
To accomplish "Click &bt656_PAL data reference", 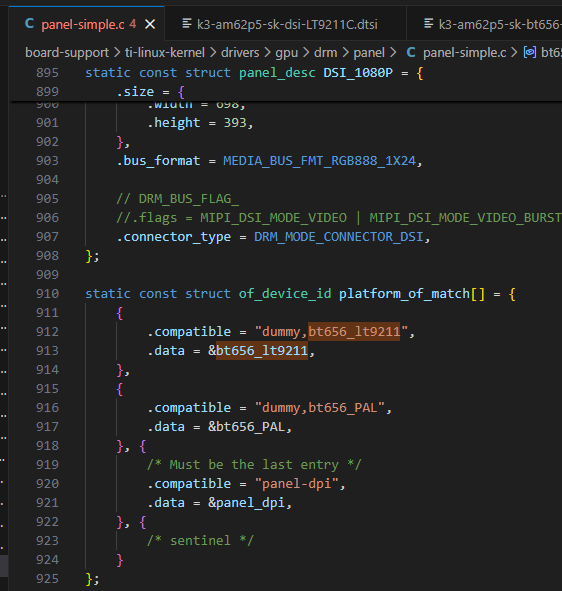I will (247, 427).
